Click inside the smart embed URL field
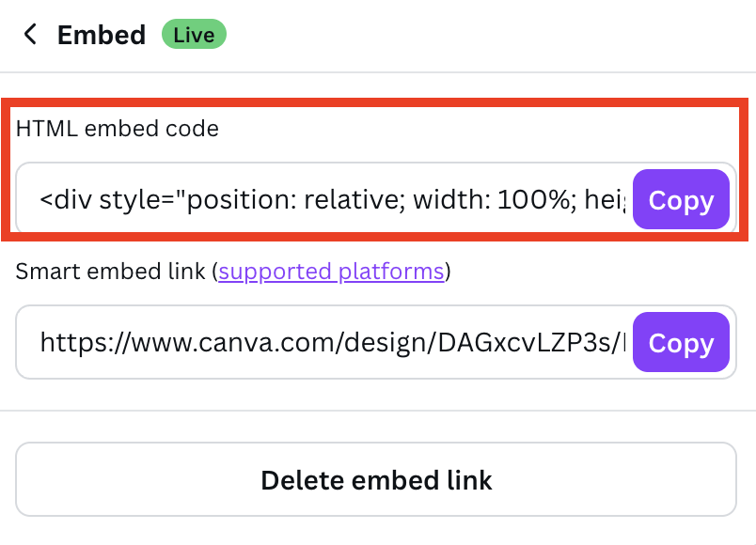756x545 pixels. (329, 343)
